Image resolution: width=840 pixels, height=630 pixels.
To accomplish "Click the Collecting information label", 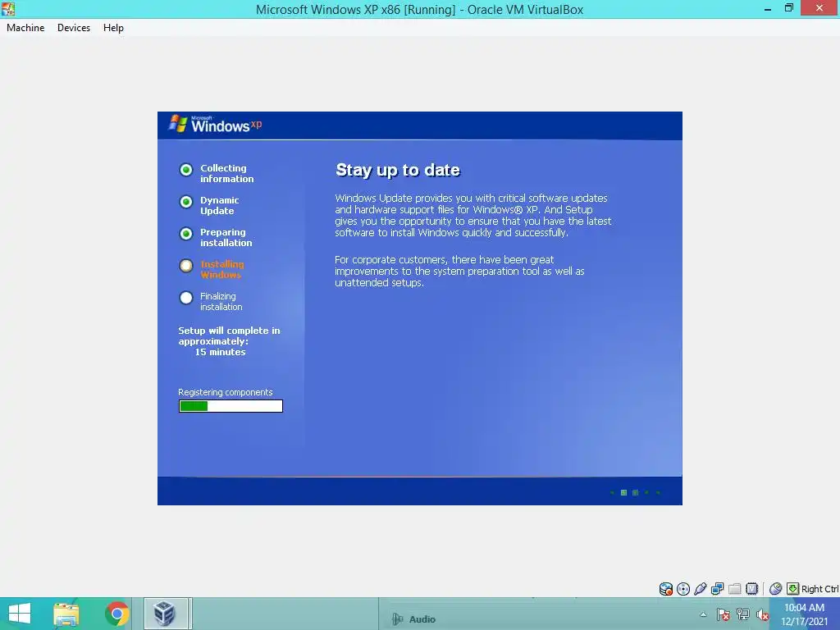I will pyautogui.click(x=226, y=174).
